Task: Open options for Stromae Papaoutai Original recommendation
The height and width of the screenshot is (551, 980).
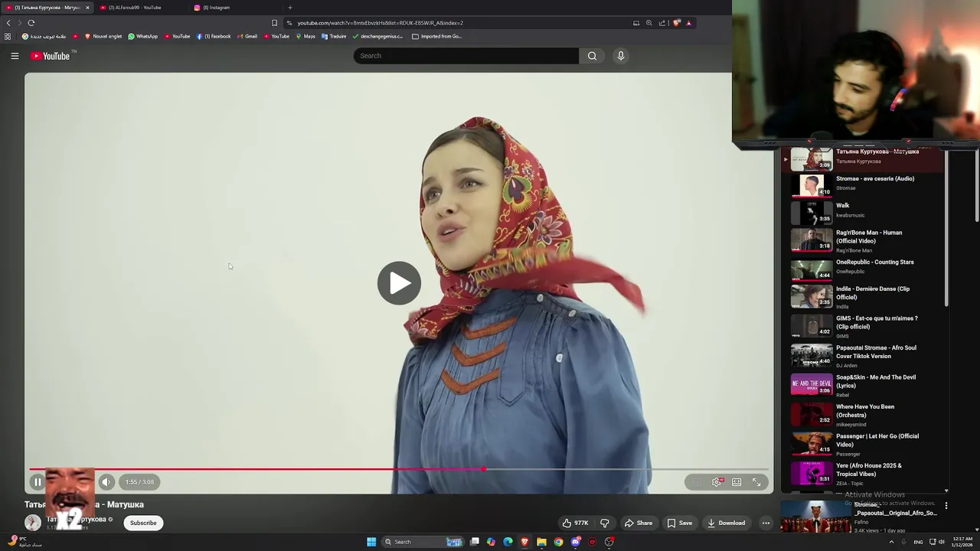Action: [946, 506]
